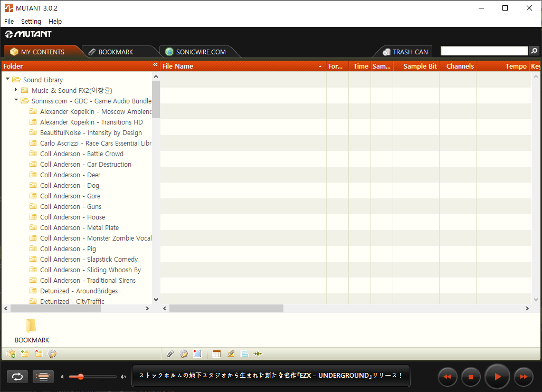Viewport: 542px width, 392px height.
Task: Open the BOOKMARK tab
Action: (116, 52)
